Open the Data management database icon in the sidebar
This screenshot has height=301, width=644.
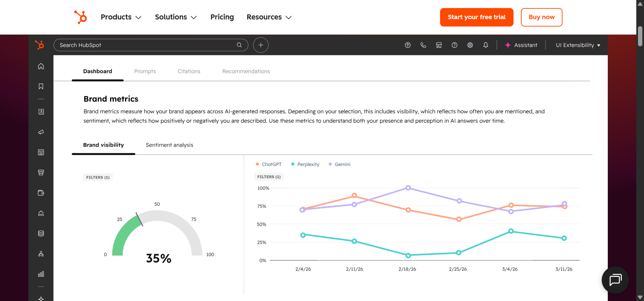(x=41, y=234)
